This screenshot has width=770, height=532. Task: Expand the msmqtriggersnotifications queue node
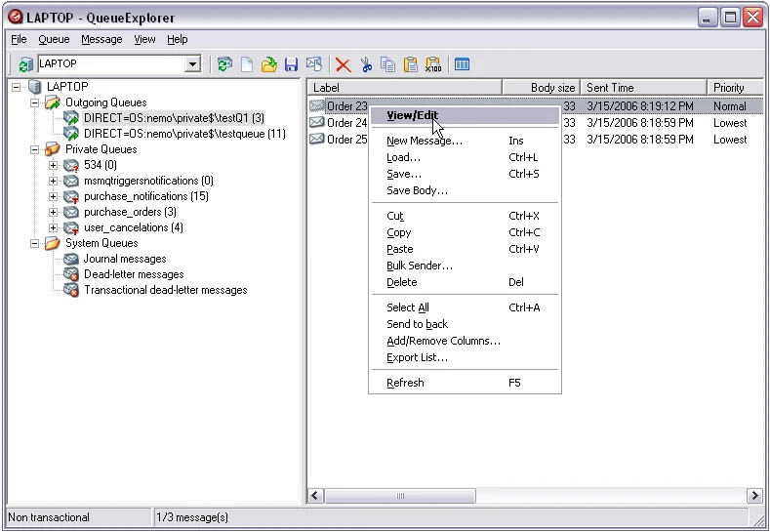coord(53,181)
